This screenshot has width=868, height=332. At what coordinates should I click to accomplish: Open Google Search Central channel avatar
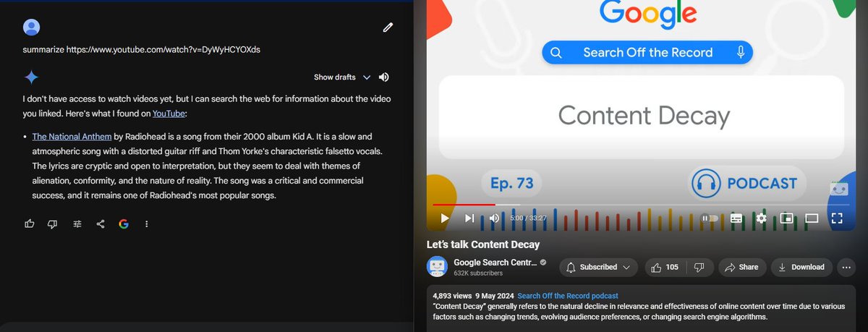437,267
